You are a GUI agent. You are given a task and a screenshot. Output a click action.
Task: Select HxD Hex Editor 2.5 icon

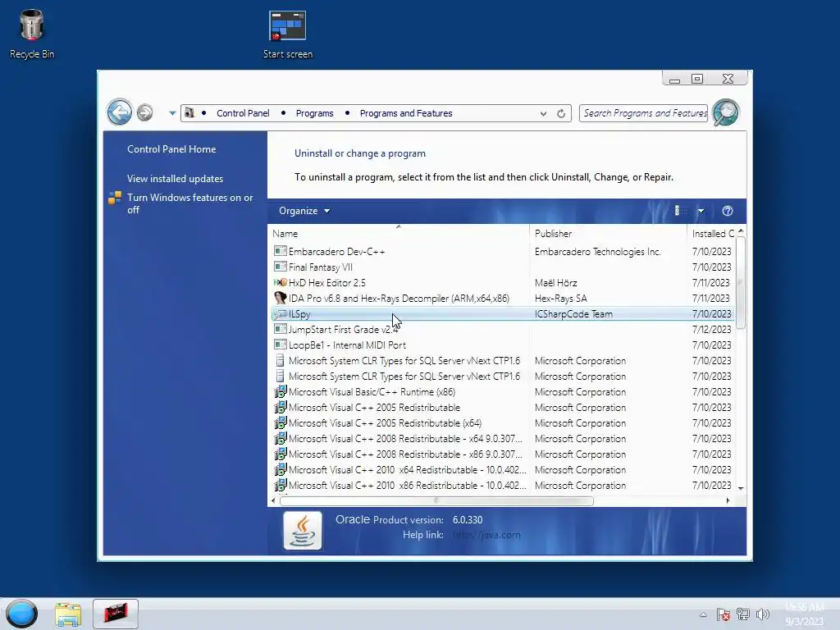coord(280,282)
